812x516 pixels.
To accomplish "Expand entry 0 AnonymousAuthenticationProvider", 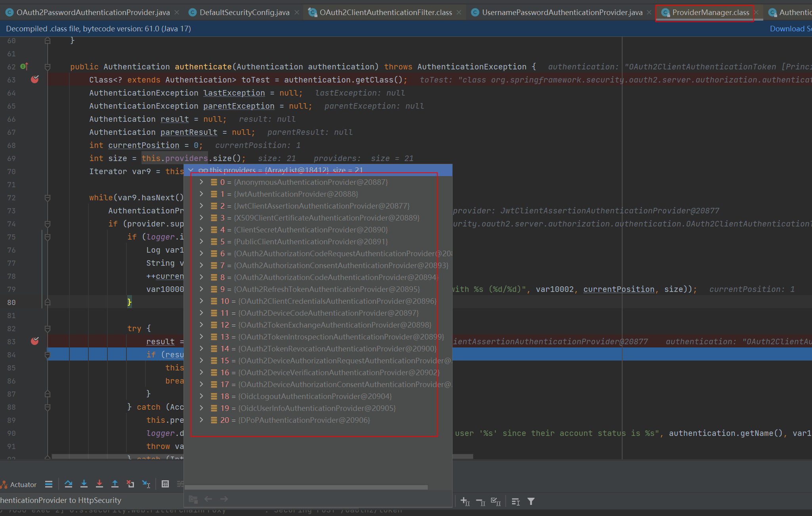I will tap(202, 182).
